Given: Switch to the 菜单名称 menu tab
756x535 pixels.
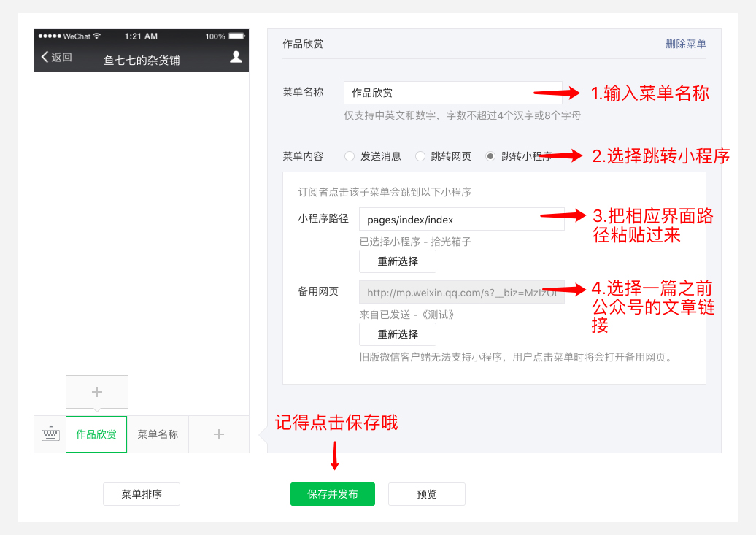Looking at the screenshot, I should pos(158,434).
